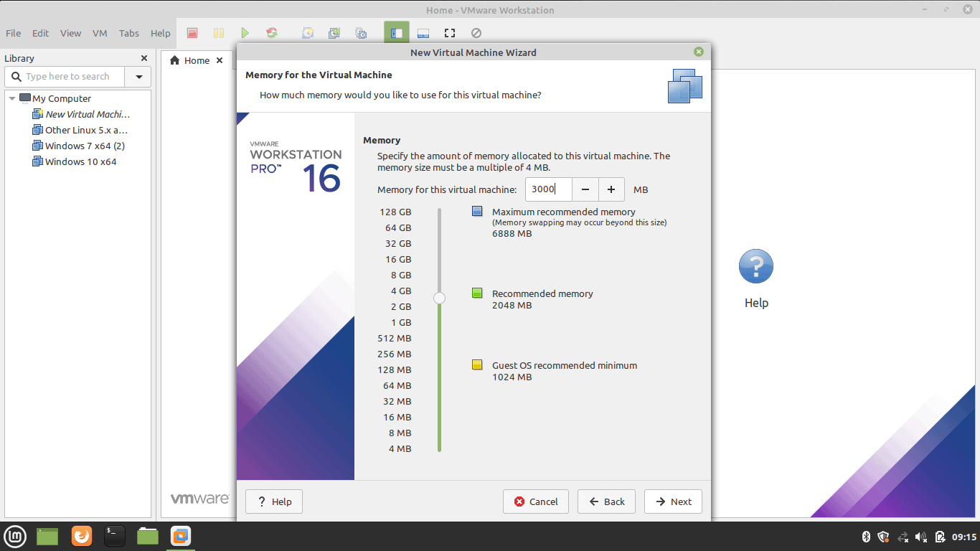Open the View menu
The image size is (980, 551).
[x=71, y=33]
